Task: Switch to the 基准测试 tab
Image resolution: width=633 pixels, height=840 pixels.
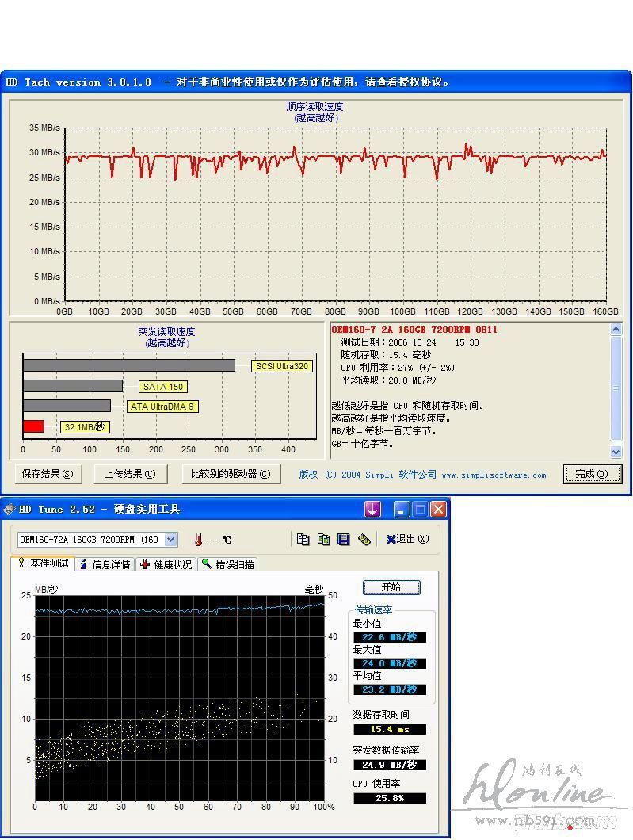Action: (44, 563)
